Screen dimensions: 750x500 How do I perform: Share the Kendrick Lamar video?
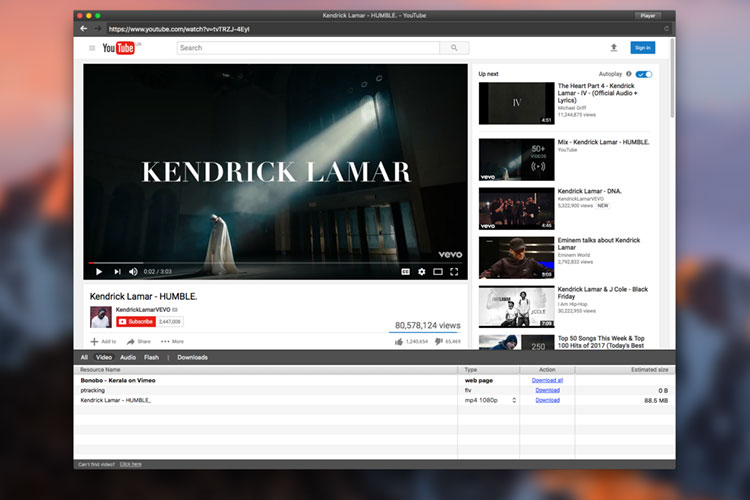coord(139,342)
